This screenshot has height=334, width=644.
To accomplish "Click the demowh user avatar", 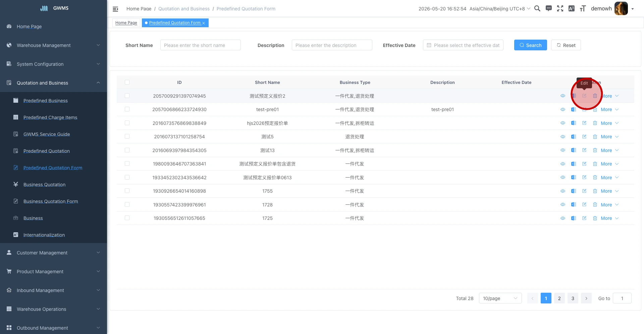I will coord(621,8).
